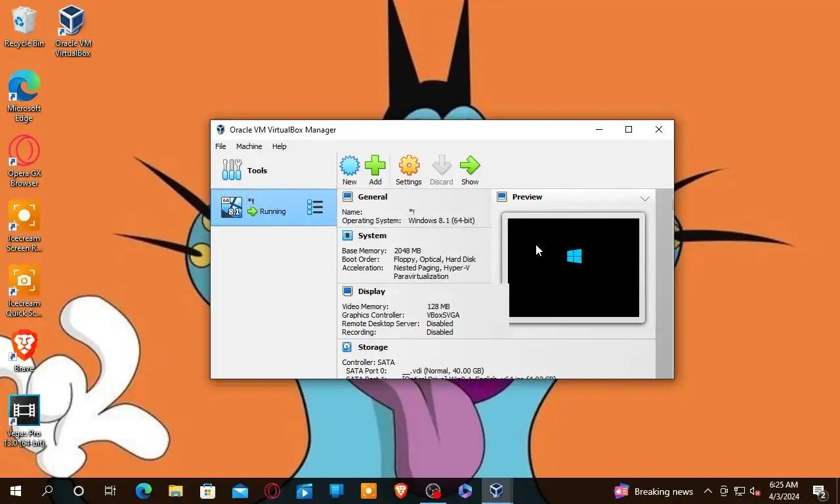Open the Help menu
The height and width of the screenshot is (504, 840).
280,146
